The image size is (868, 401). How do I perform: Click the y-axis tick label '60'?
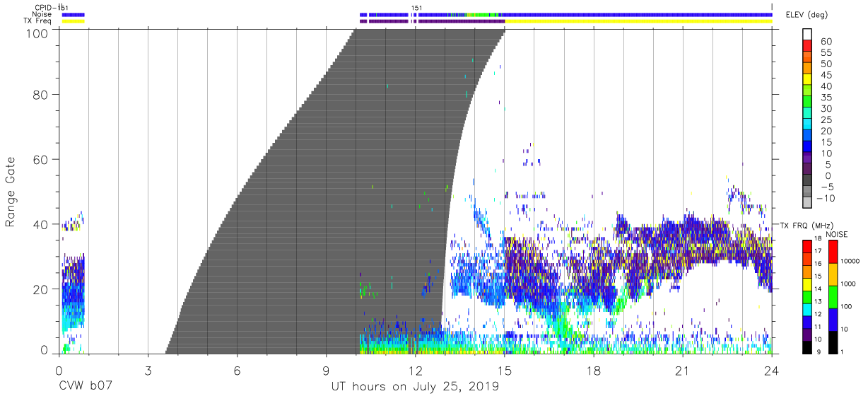(x=42, y=159)
